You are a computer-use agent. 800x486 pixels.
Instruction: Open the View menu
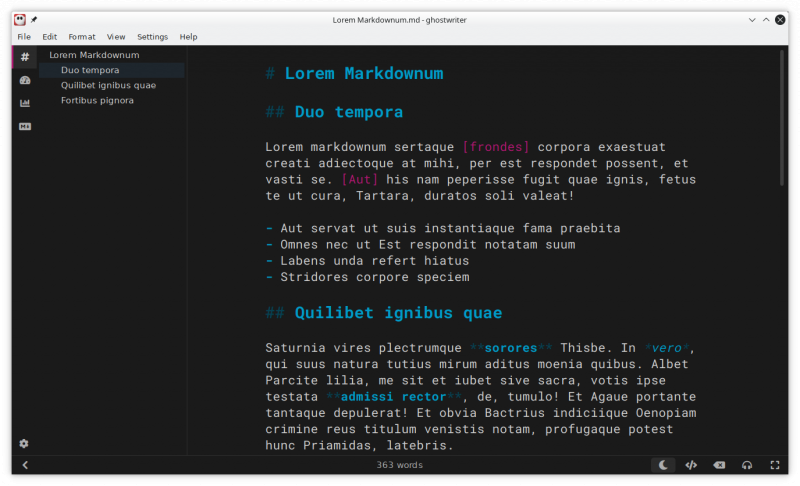click(116, 37)
